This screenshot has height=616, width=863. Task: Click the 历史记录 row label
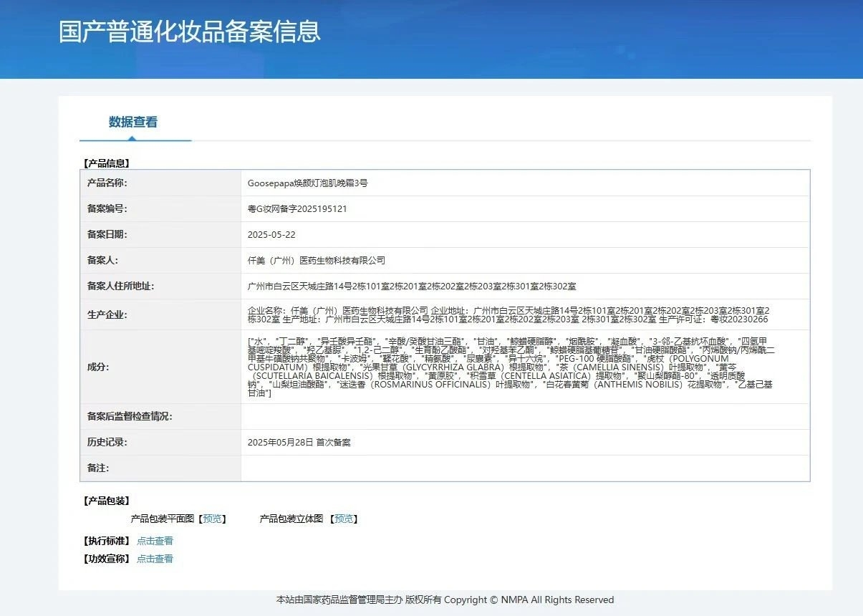(107, 442)
